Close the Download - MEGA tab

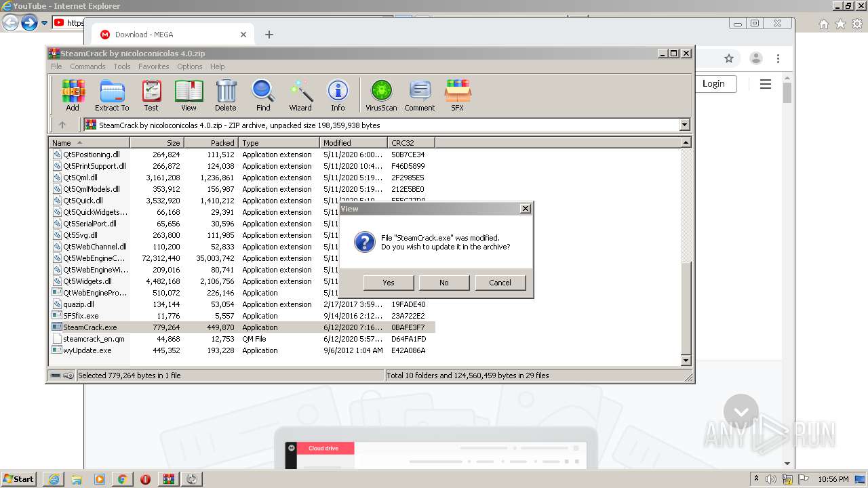(x=243, y=35)
